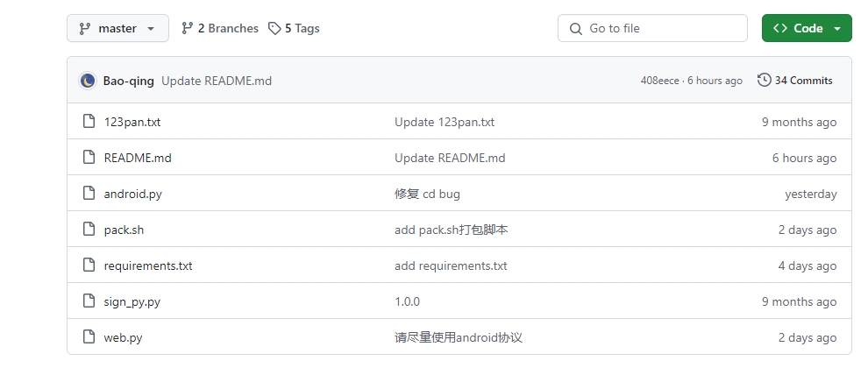868x368 pixels.
Task: Click the file icon next to android.py
Action: 89,194
